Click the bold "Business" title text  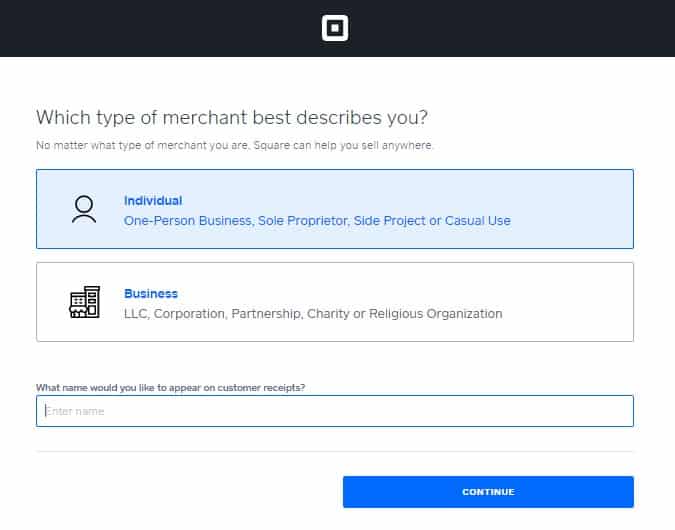pyautogui.click(x=151, y=294)
